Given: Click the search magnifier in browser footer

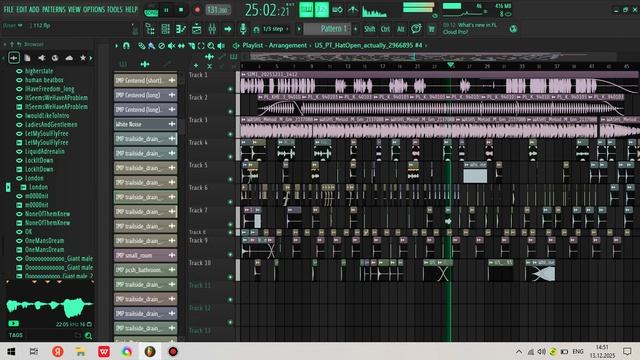Looking at the screenshot, I should 88,336.
